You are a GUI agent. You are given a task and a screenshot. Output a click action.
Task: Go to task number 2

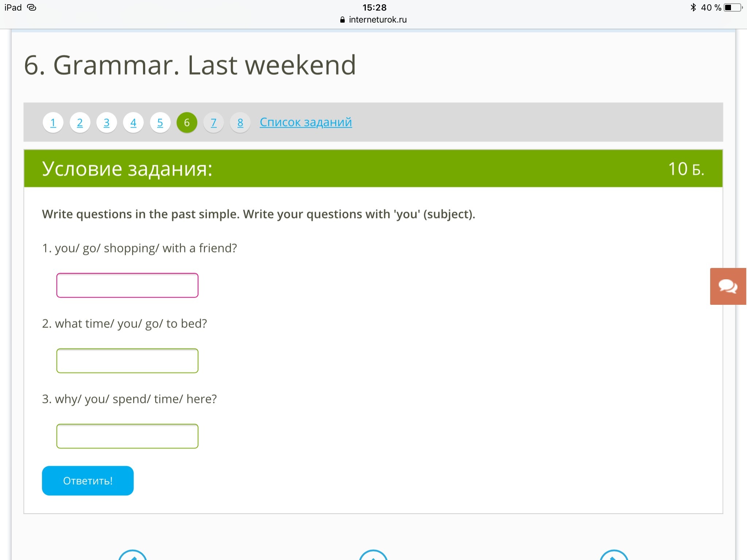(x=80, y=122)
